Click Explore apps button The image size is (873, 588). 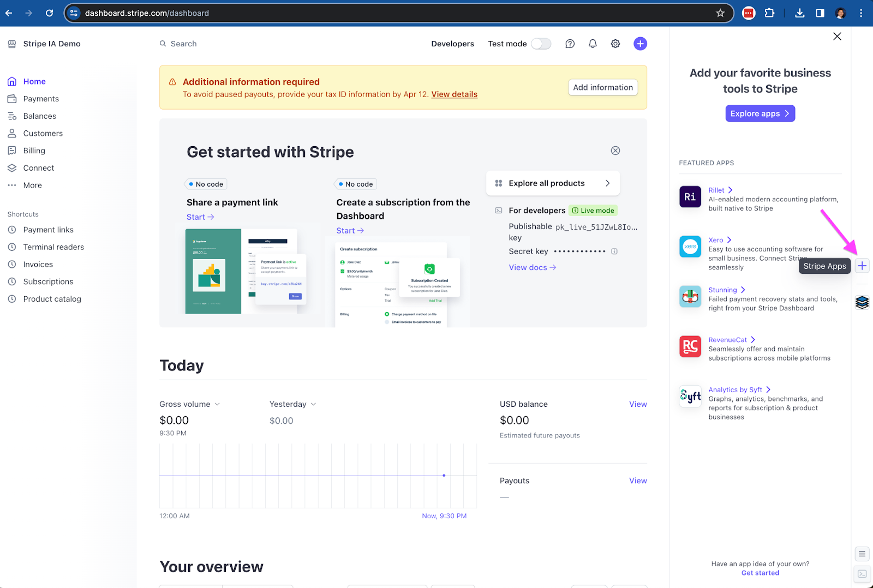pos(760,113)
